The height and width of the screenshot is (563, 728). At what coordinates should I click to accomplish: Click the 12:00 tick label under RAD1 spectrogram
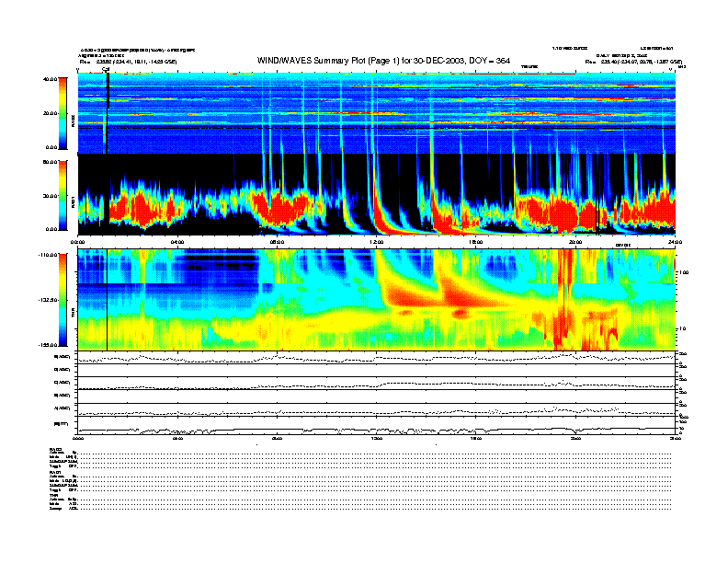tap(377, 242)
